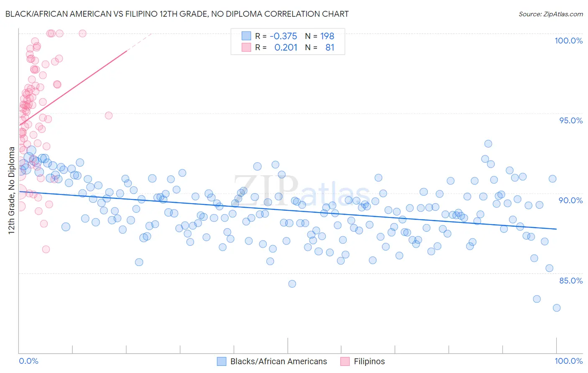Click the blue Blacks/African Americans legend swatch
The image size is (588, 373).
221,361
